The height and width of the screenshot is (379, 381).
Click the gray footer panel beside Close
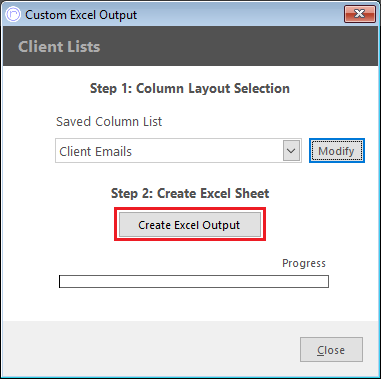click(150, 348)
